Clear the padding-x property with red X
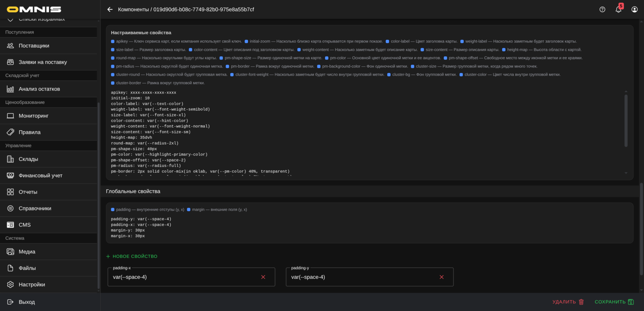The height and width of the screenshot is (311, 644). point(263,277)
